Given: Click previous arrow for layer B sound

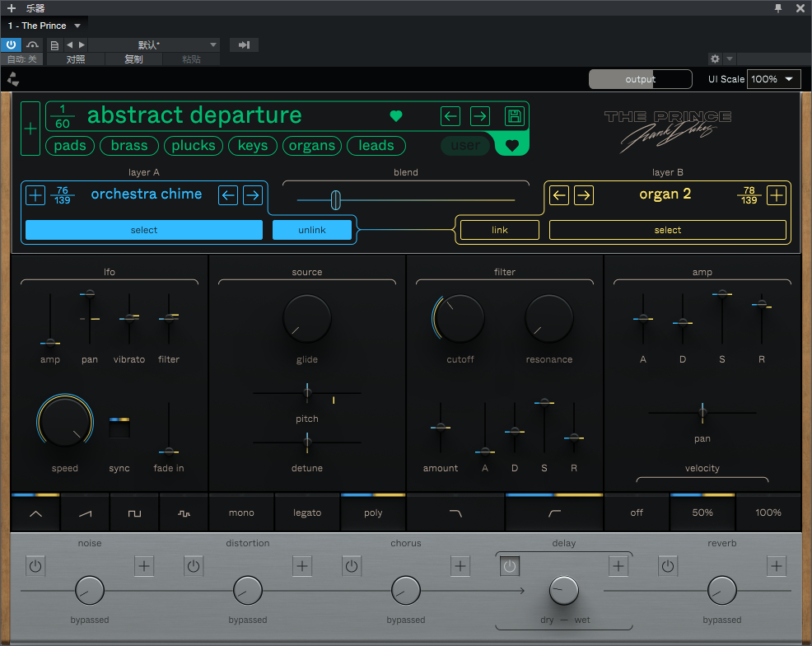Looking at the screenshot, I should 559,195.
